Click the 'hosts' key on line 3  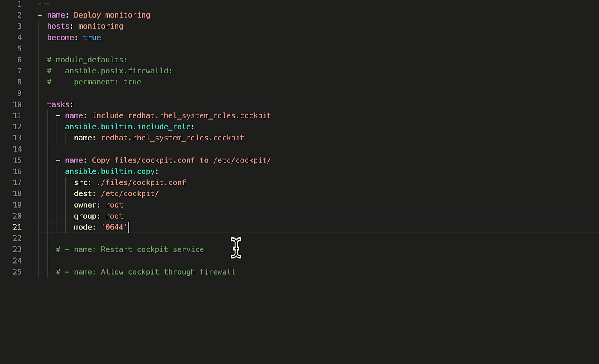click(x=58, y=26)
